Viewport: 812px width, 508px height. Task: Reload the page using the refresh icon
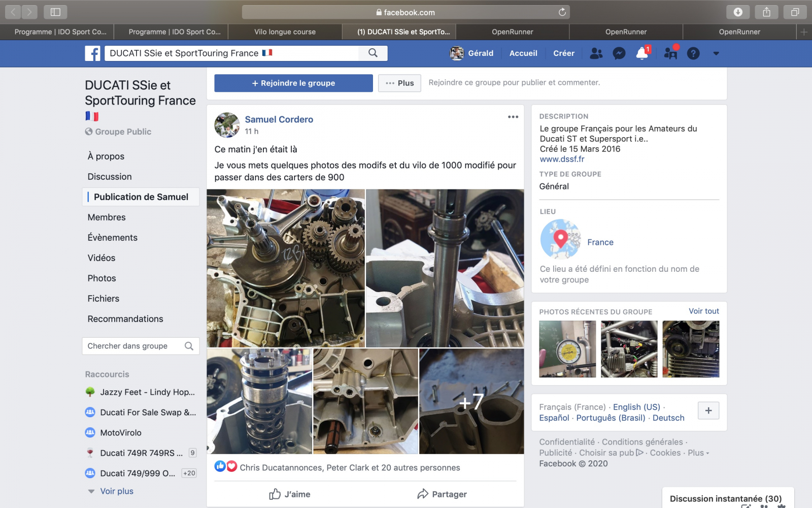point(562,12)
